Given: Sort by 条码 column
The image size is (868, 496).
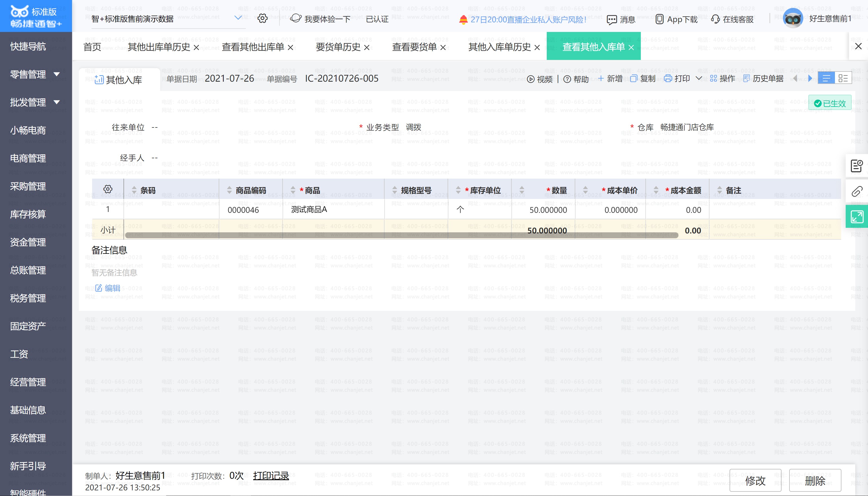Looking at the screenshot, I should 134,190.
